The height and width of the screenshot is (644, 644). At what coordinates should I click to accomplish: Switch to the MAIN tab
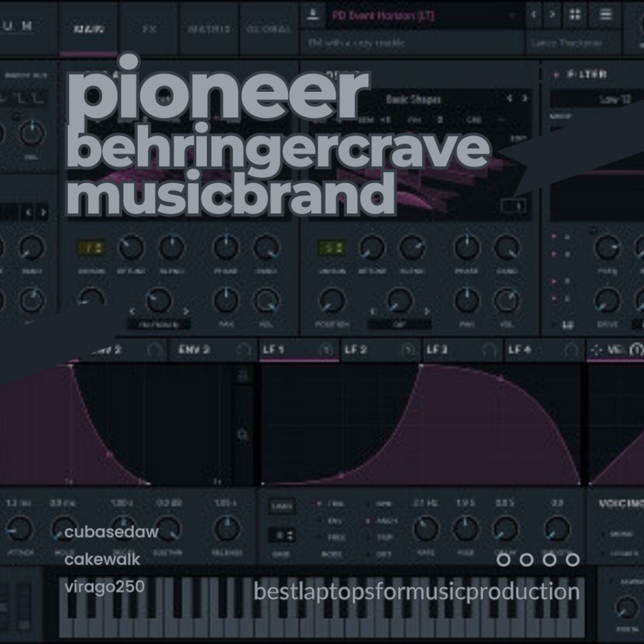pyautogui.click(x=89, y=29)
